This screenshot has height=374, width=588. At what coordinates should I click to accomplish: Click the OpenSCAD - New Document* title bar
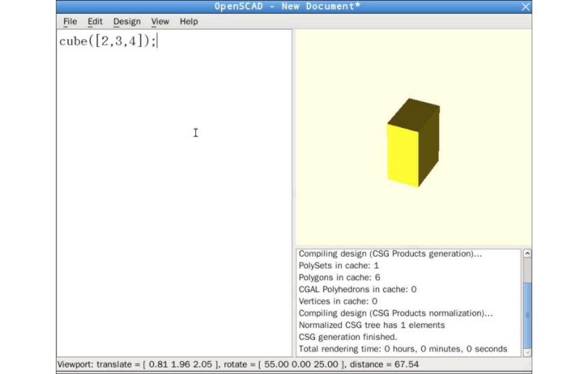pos(287,6)
